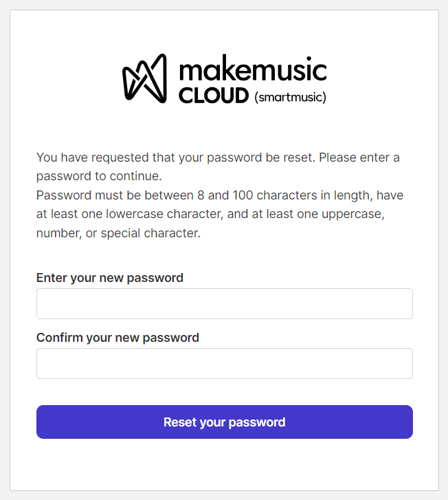Focus the Confirm your new password field
This screenshot has width=448, height=500.
pyautogui.click(x=224, y=363)
